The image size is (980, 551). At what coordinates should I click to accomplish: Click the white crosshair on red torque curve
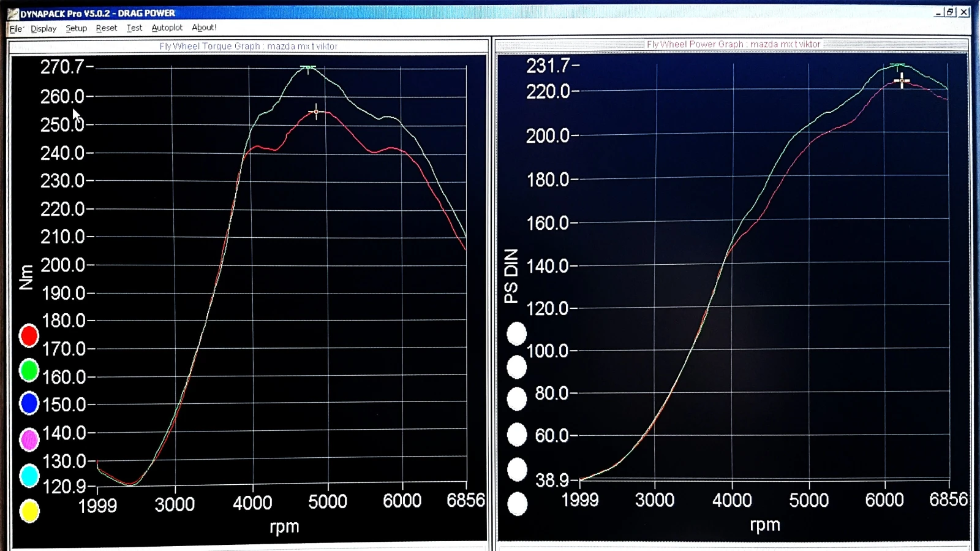[316, 112]
